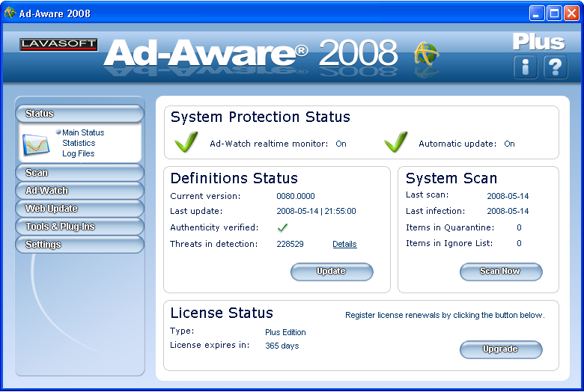Viewport: 584px width, 392px height.
Task: Click the Scan Now button
Action: (501, 272)
